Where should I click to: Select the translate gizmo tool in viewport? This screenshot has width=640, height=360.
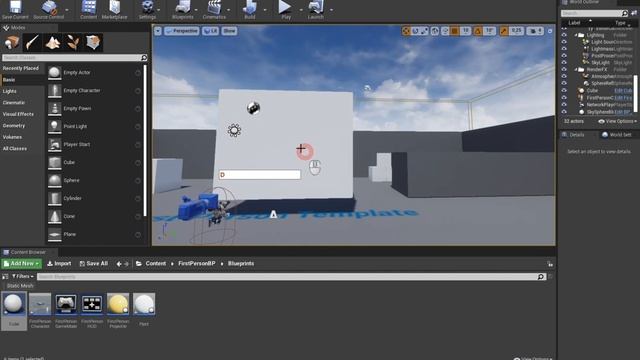click(x=406, y=31)
